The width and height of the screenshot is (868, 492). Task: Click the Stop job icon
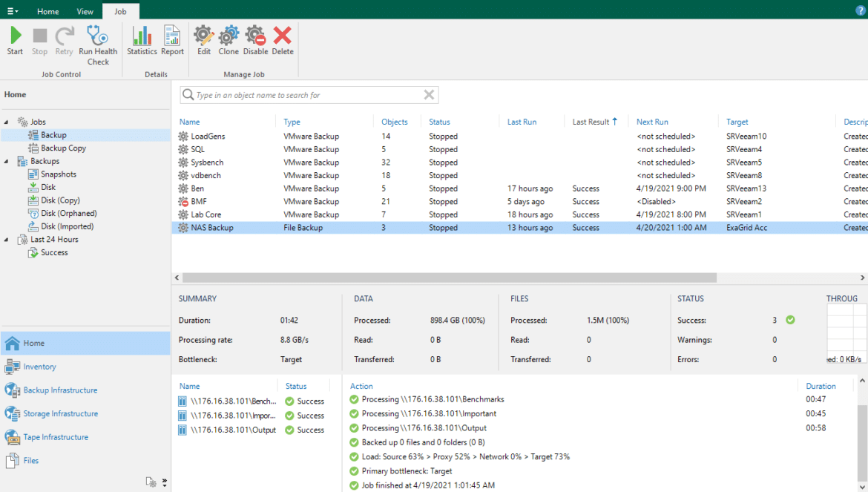pyautogui.click(x=39, y=40)
